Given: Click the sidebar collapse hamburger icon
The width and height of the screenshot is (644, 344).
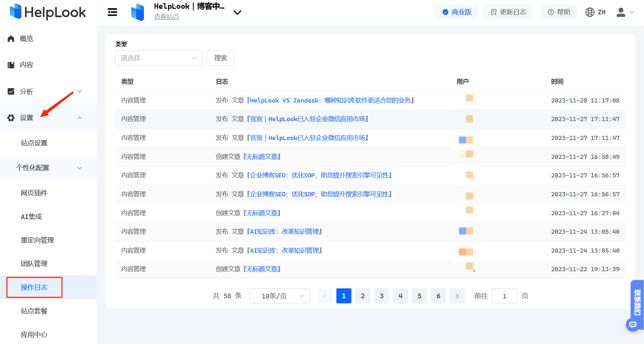Looking at the screenshot, I should pos(112,12).
